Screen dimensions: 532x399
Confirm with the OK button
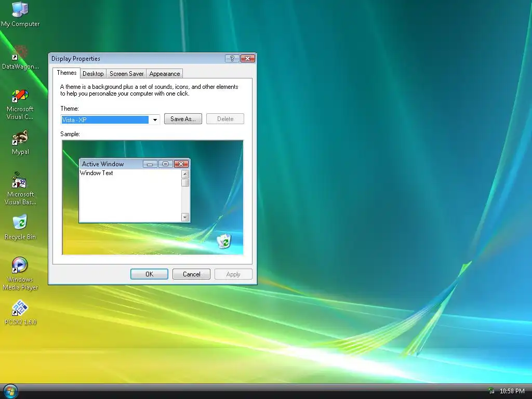149,274
